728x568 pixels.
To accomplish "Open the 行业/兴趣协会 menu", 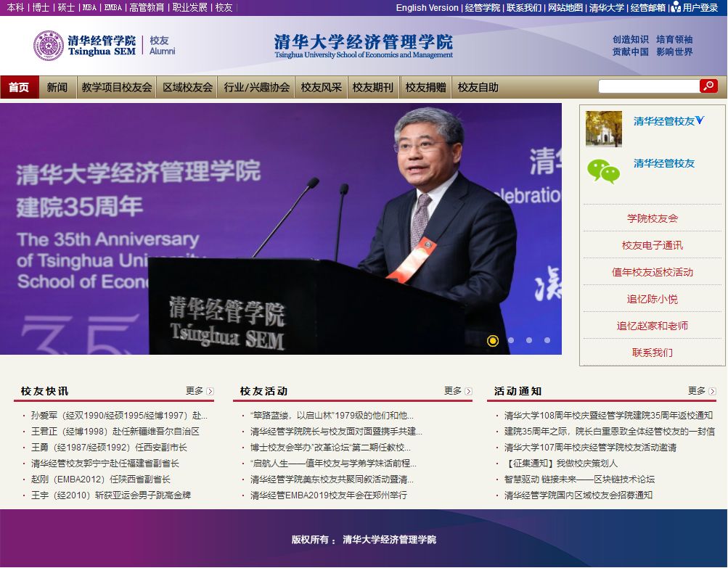I will click(256, 87).
